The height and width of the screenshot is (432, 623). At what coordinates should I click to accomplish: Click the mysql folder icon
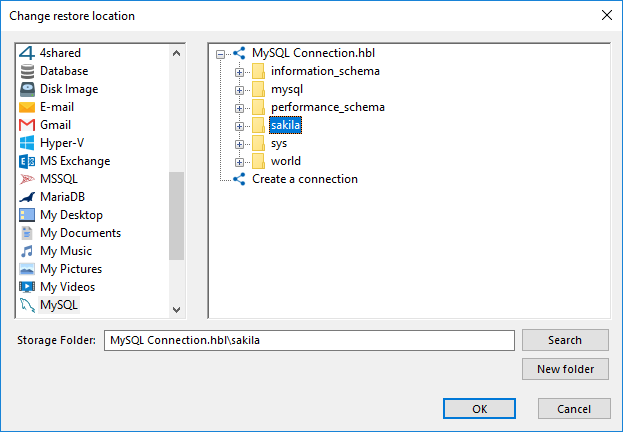click(x=259, y=89)
